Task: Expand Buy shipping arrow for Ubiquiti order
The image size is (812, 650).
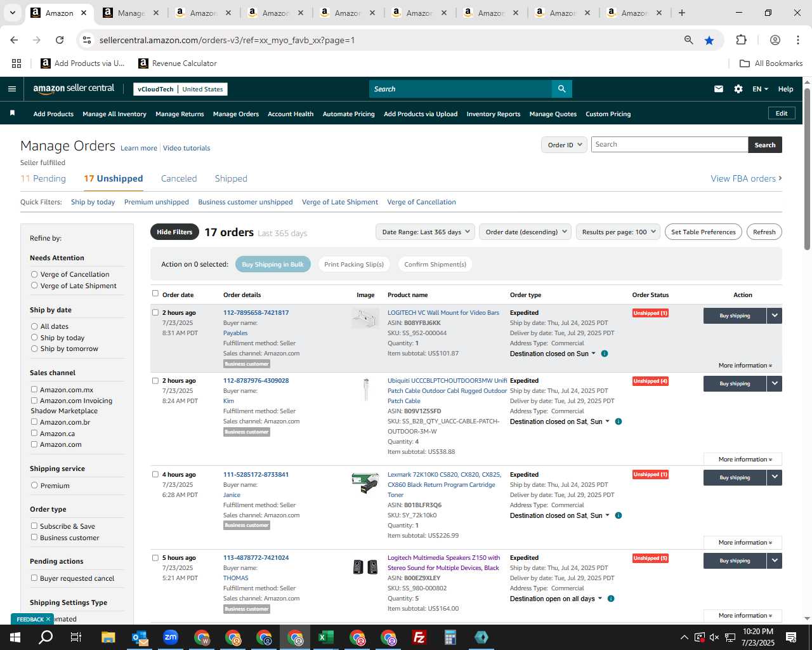Action: (775, 383)
